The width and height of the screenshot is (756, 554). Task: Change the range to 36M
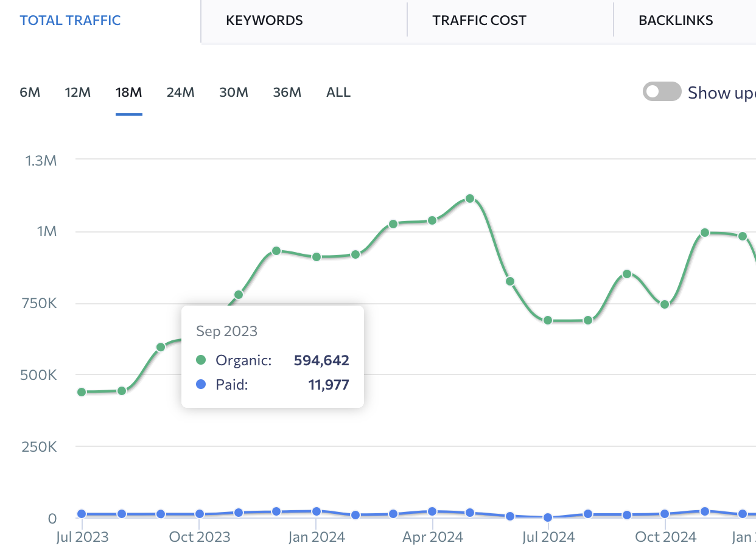[x=287, y=93]
